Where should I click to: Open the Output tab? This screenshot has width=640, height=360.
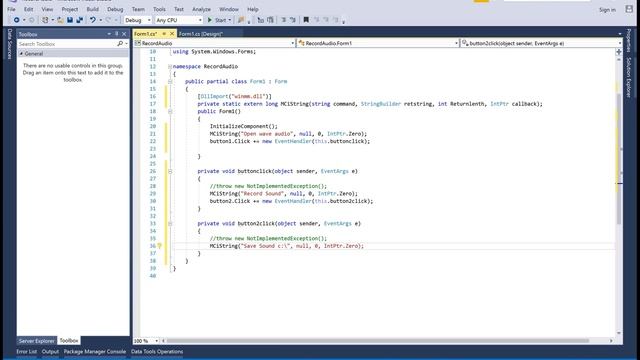50,351
